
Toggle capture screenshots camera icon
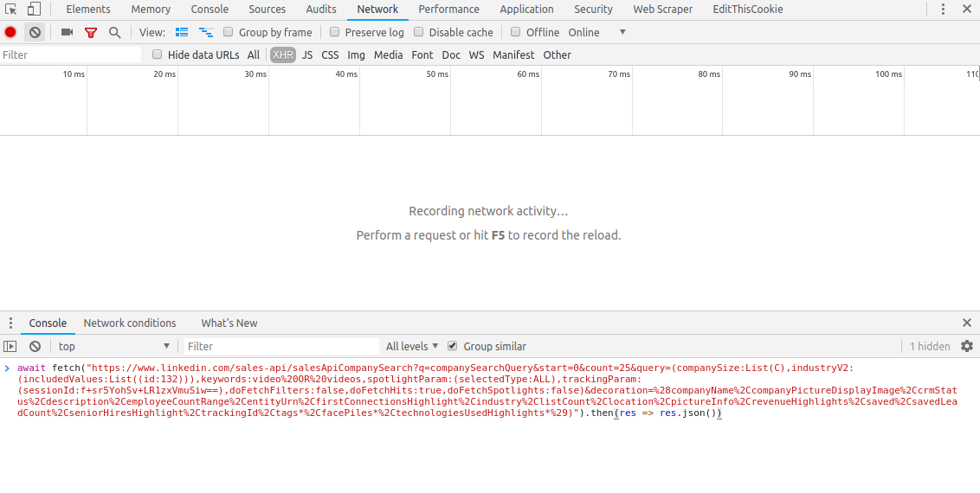coord(67,32)
